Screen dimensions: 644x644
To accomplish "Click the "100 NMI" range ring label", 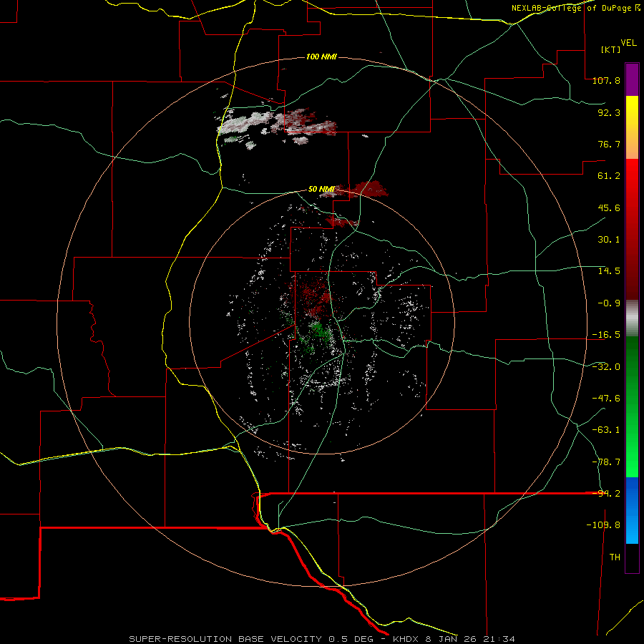I will (321, 57).
